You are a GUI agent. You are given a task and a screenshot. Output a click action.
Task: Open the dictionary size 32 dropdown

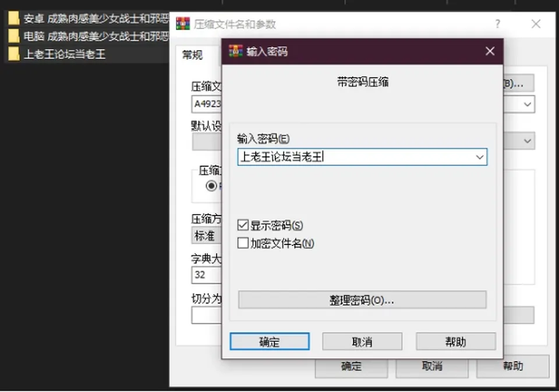(x=206, y=275)
